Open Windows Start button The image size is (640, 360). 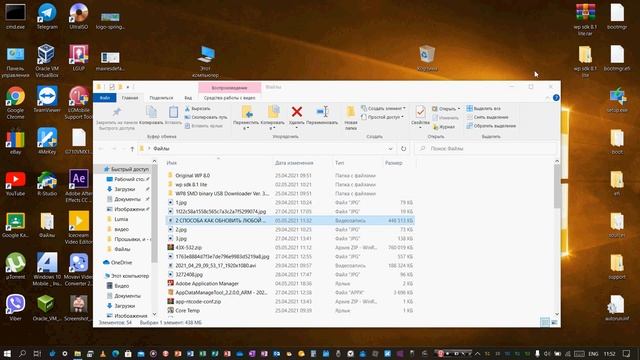tap(7, 353)
